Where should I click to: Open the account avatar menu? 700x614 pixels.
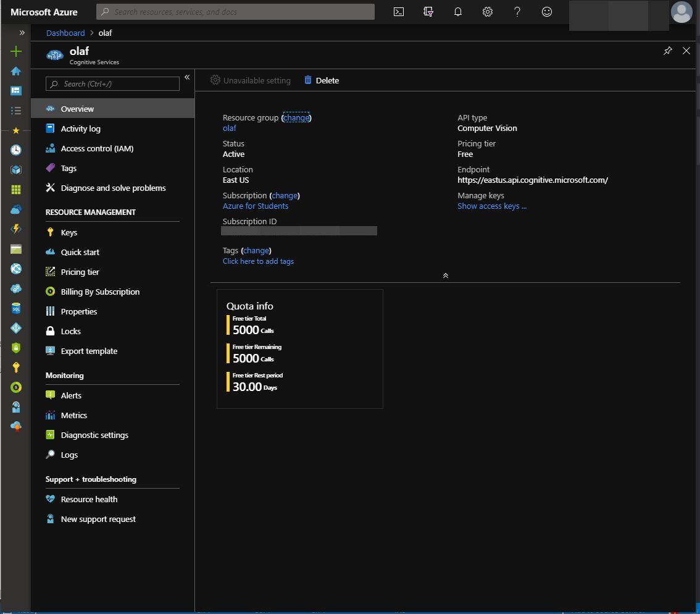point(681,12)
